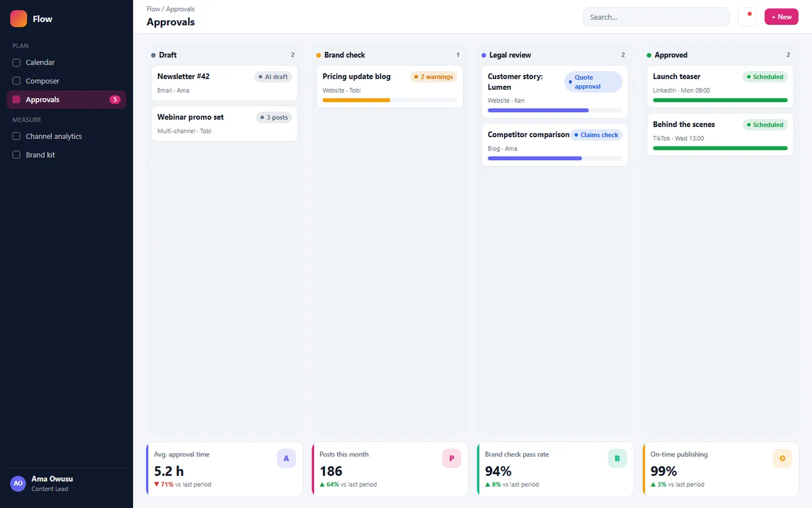Click the Scheduled tag on Launch teaser
This screenshot has width=812, height=508.
765,77
